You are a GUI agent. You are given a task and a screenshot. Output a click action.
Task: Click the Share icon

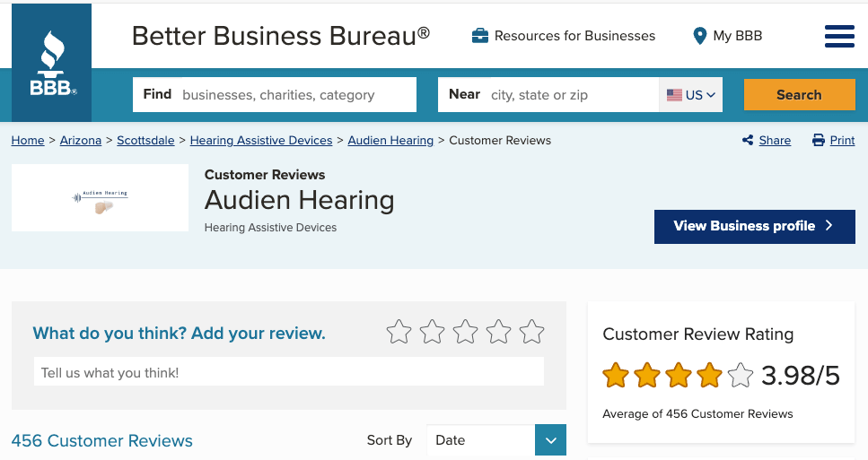click(x=748, y=140)
